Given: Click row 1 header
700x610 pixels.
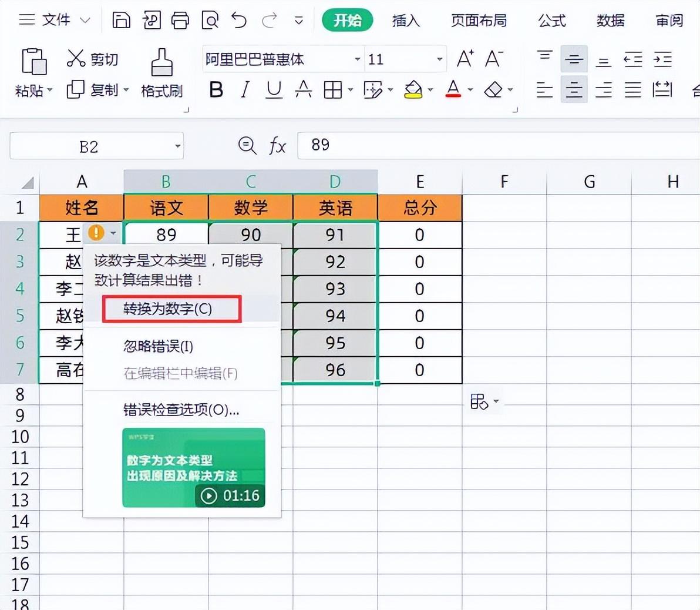Looking at the screenshot, I should pyautogui.click(x=19, y=207).
